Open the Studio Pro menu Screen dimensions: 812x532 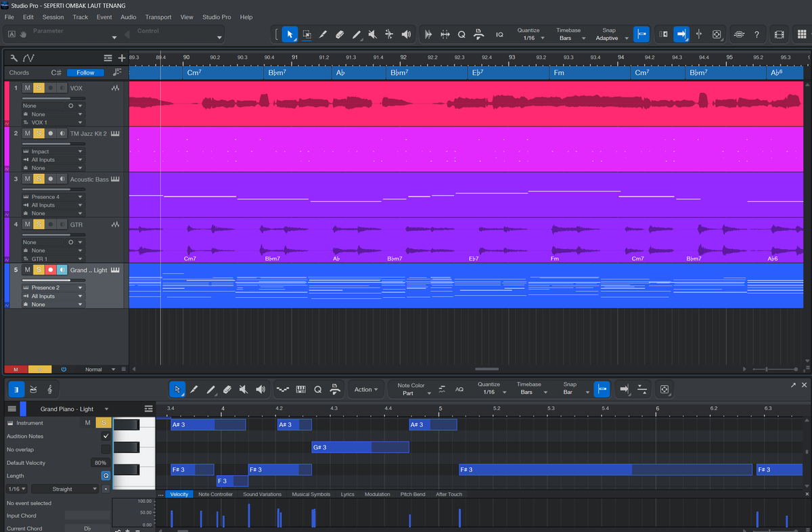tap(217, 17)
